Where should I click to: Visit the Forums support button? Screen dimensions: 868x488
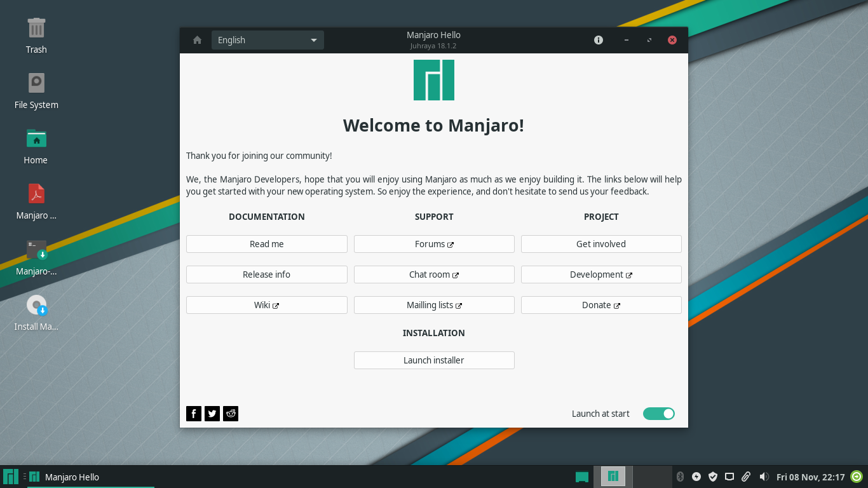coord(434,244)
